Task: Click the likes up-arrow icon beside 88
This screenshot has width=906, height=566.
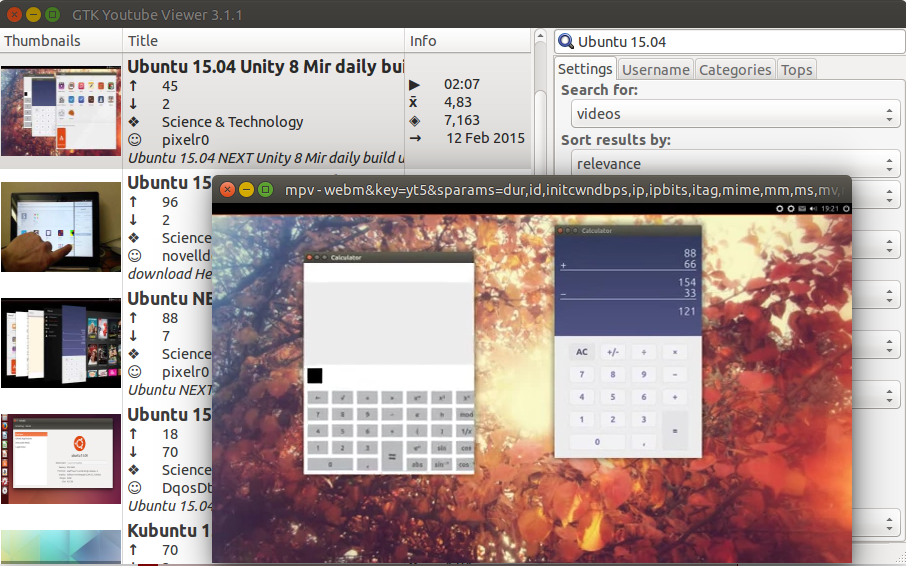Action: tap(133, 318)
